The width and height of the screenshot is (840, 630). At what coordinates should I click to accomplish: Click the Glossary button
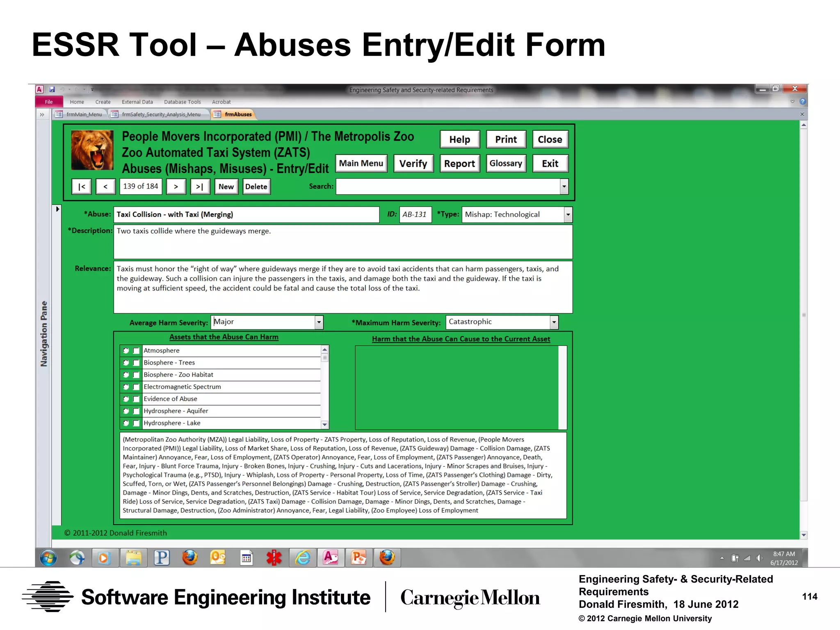pos(506,164)
